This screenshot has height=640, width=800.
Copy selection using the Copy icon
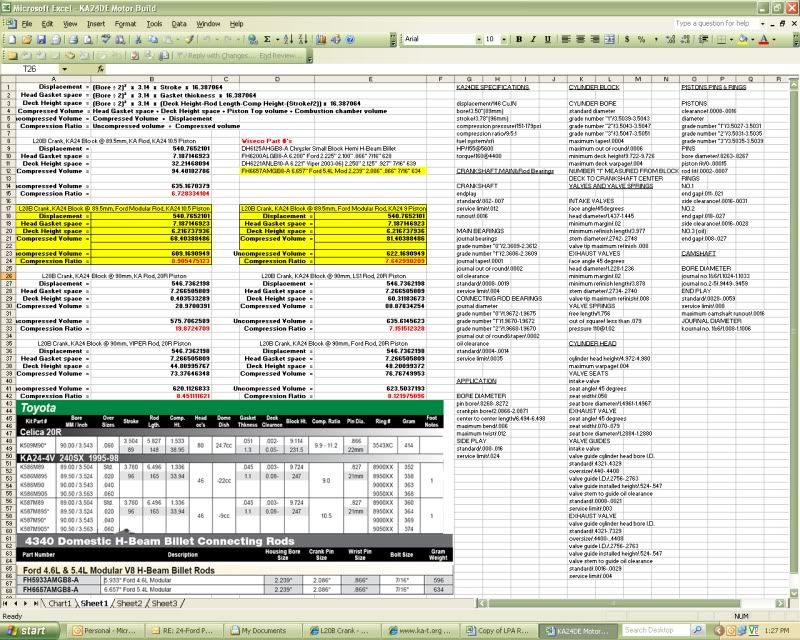point(153,39)
